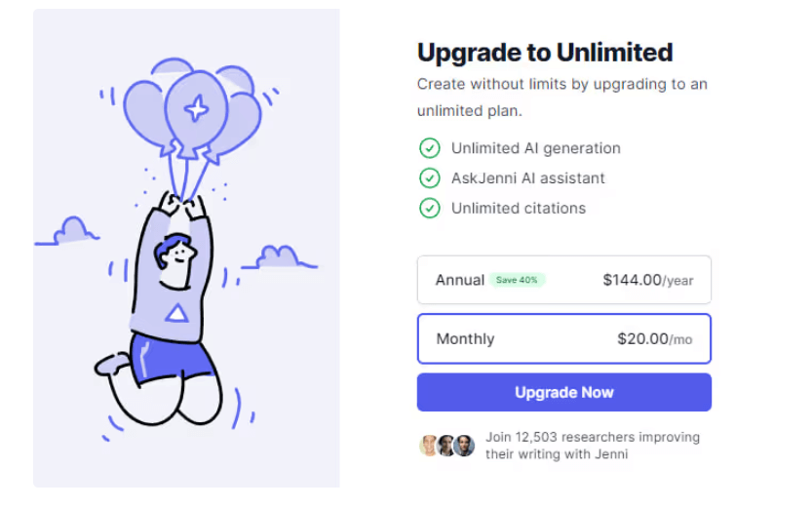Click the Save 40% badge
812x509 pixels.
pos(518,280)
